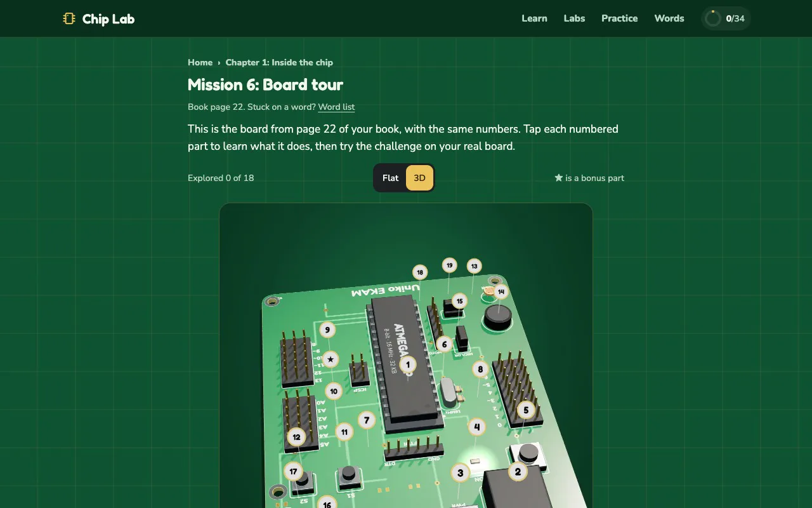The height and width of the screenshot is (508, 812).
Task: Tap board marker 19
Action: [x=449, y=265]
